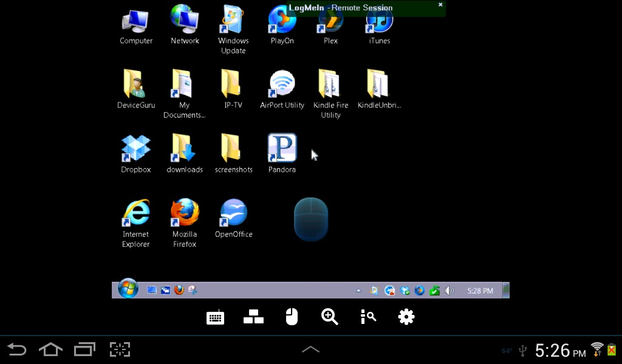Open the LogMeIn settings gear
The width and height of the screenshot is (622, 364).
point(406,317)
